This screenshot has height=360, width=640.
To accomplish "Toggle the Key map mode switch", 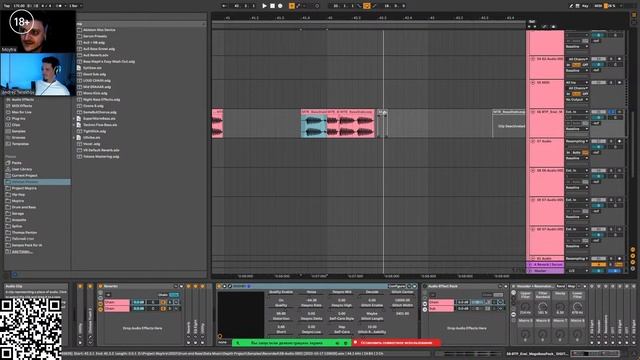I will [x=585, y=6].
